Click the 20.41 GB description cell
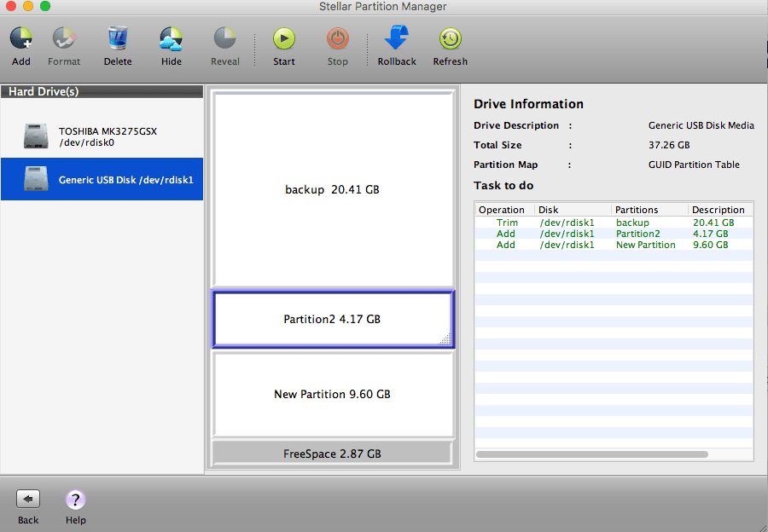The image size is (768, 532). [x=713, y=223]
